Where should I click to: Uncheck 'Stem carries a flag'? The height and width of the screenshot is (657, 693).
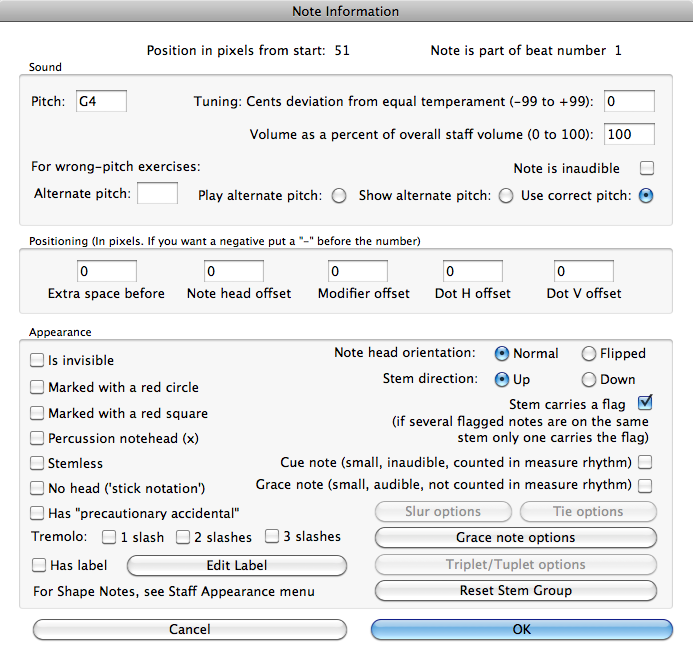[x=645, y=404]
